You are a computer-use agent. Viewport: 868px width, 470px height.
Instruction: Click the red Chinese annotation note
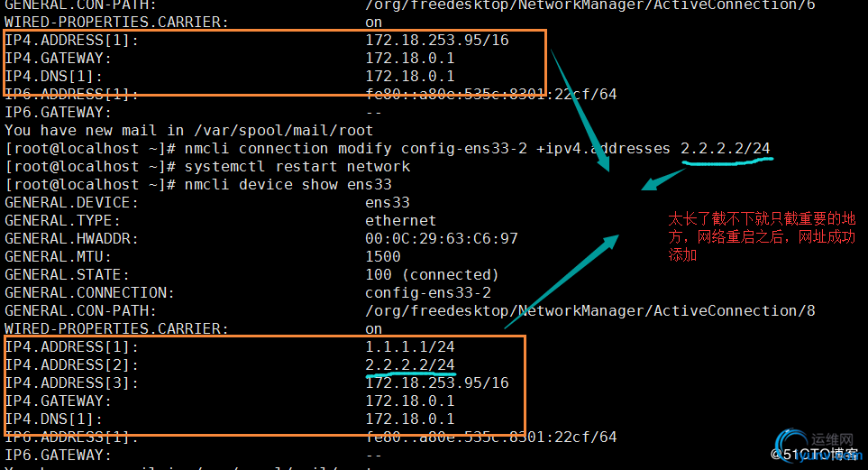click(x=762, y=236)
